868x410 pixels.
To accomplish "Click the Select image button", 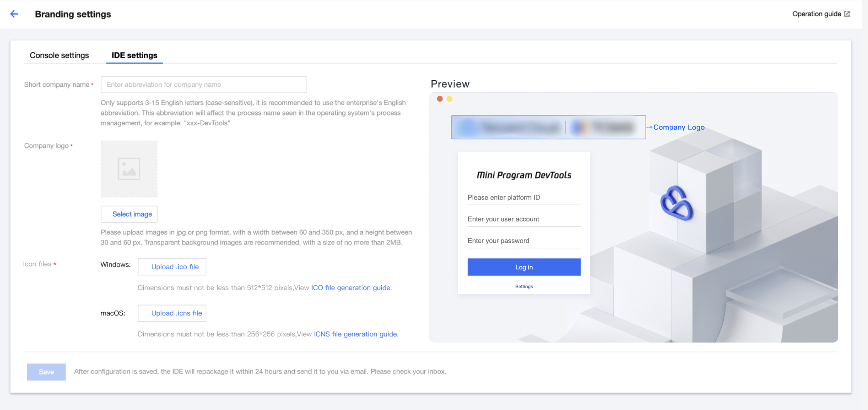I will click(129, 214).
